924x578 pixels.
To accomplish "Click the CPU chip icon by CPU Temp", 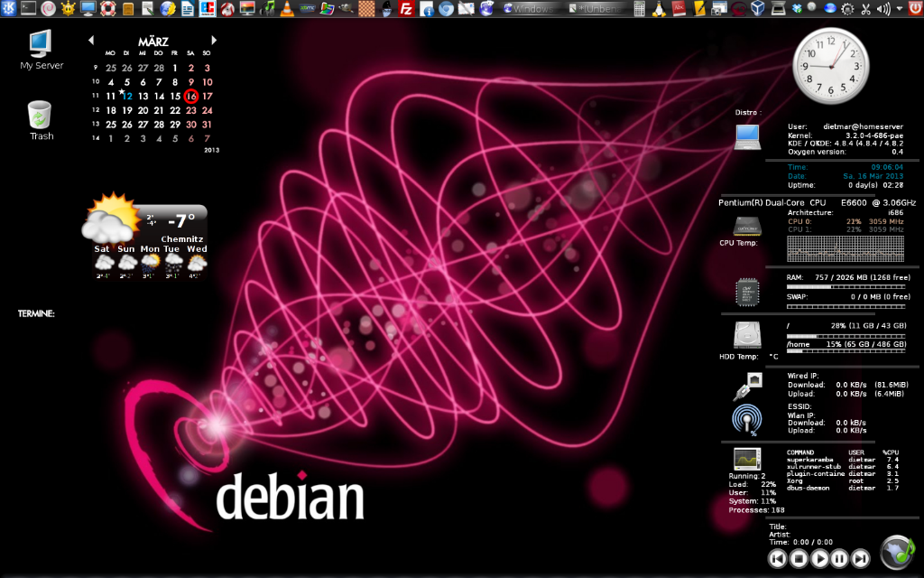I will [x=747, y=227].
